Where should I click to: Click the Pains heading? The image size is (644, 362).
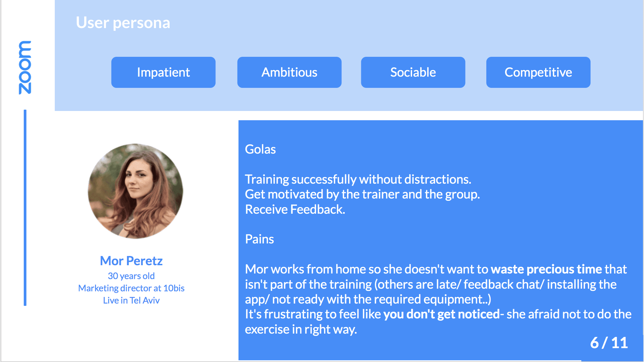(259, 239)
